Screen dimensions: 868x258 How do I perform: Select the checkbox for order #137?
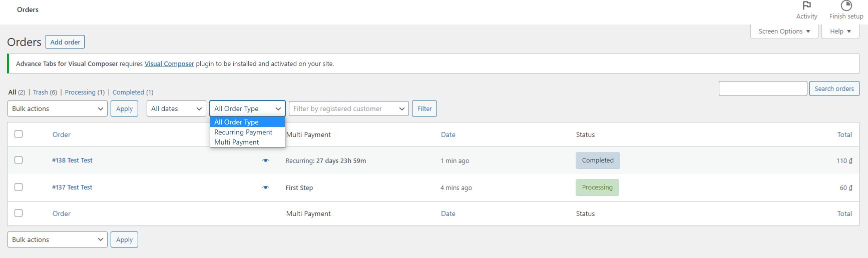tap(19, 187)
